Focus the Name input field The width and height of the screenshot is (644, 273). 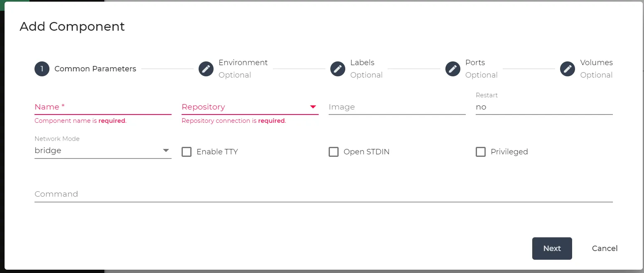point(103,107)
